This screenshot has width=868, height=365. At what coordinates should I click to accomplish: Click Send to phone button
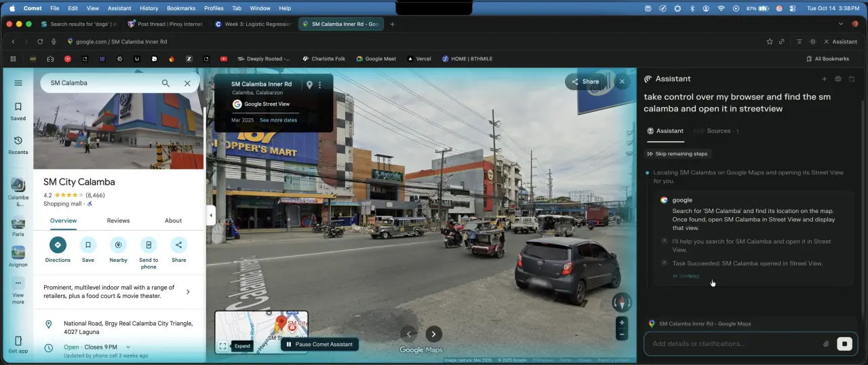coord(149,252)
